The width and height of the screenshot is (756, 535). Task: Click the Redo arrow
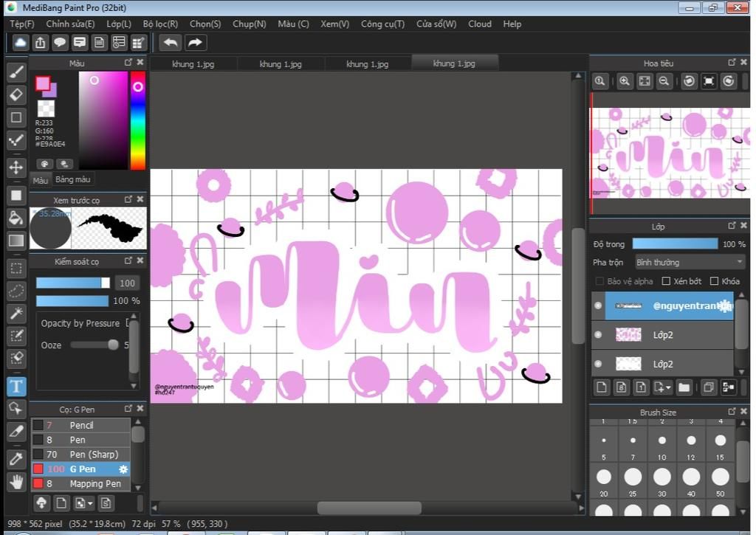coord(195,43)
